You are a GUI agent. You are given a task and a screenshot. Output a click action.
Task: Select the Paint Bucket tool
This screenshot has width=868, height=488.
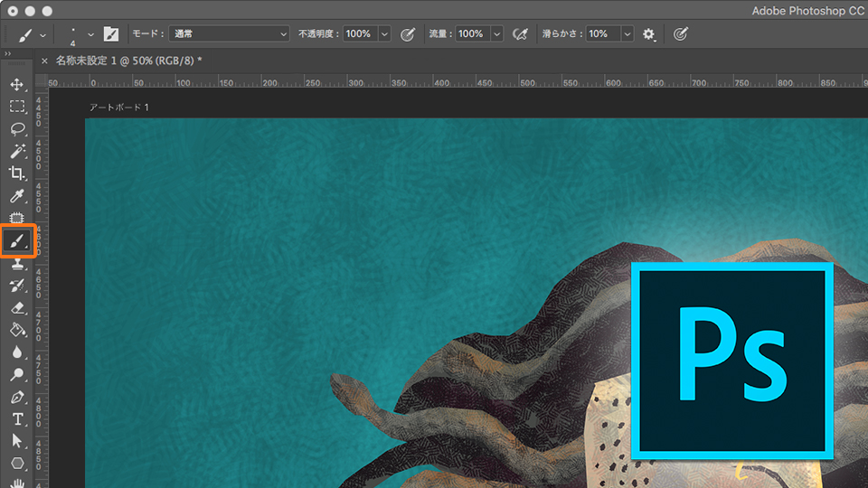coord(17,331)
